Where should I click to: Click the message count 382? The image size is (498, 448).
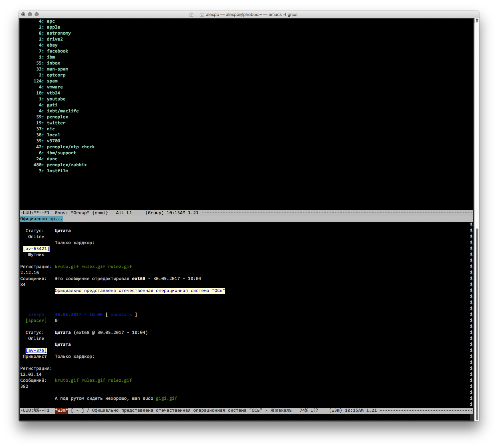point(24,386)
